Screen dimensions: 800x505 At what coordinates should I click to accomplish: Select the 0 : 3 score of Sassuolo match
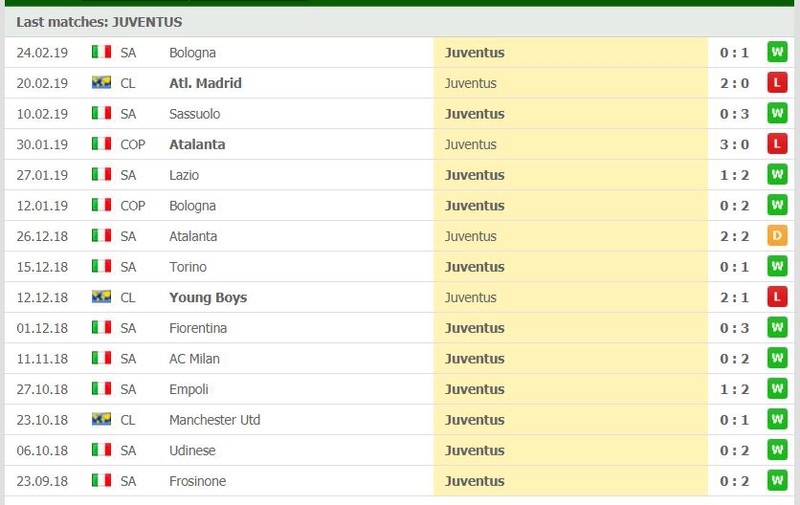(x=734, y=114)
